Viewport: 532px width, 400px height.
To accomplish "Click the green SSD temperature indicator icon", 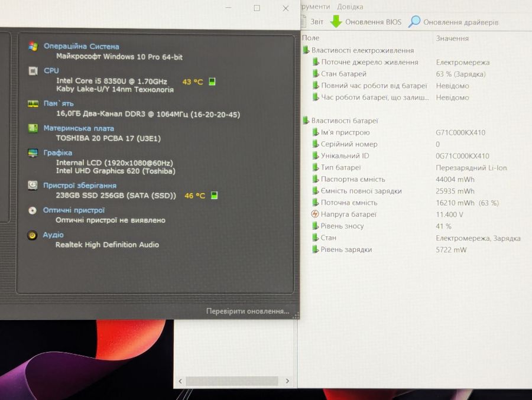I will coord(214,195).
